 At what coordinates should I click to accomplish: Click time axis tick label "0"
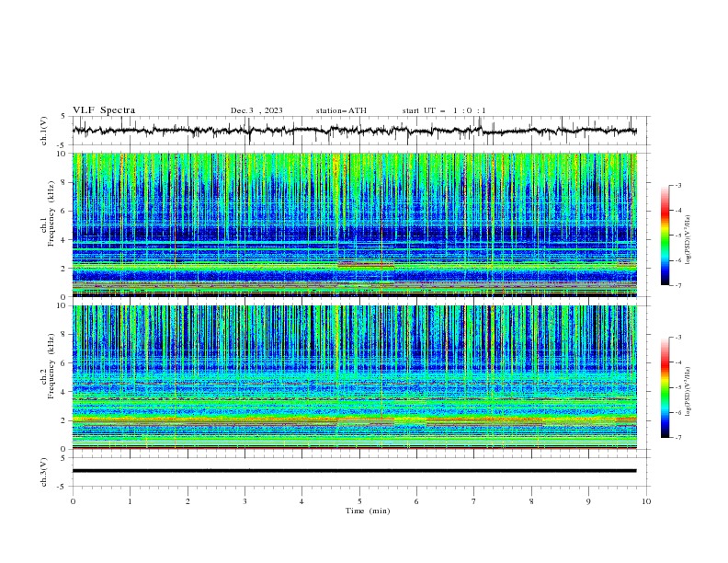pos(73,501)
